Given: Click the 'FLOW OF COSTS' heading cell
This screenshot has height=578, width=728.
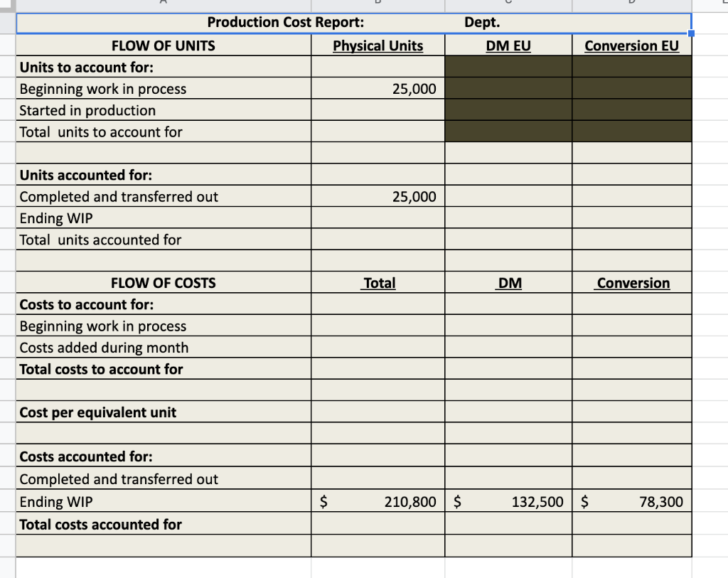Looking at the screenshot, I should tap(164, 283).
